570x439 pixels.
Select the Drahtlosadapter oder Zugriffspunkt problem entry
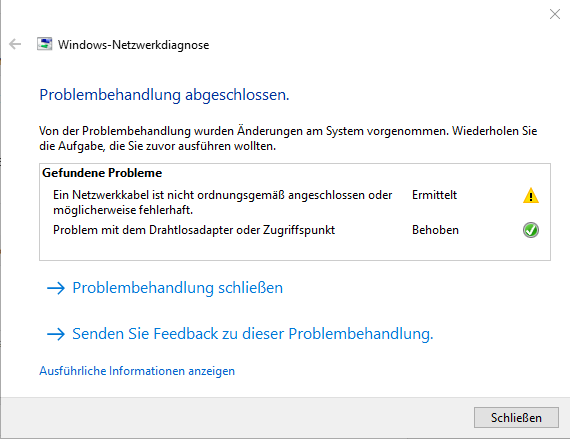coord(194,230)
